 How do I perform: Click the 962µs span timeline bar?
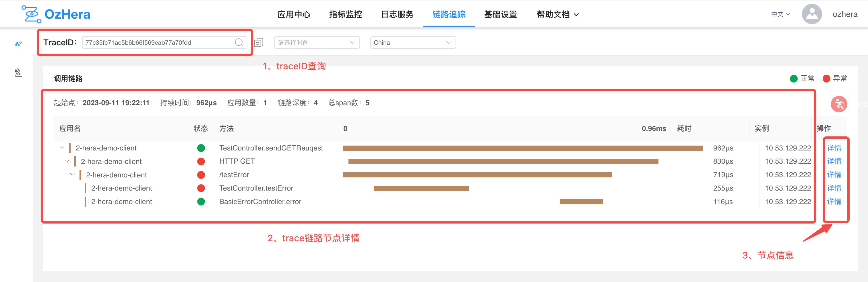523,148
